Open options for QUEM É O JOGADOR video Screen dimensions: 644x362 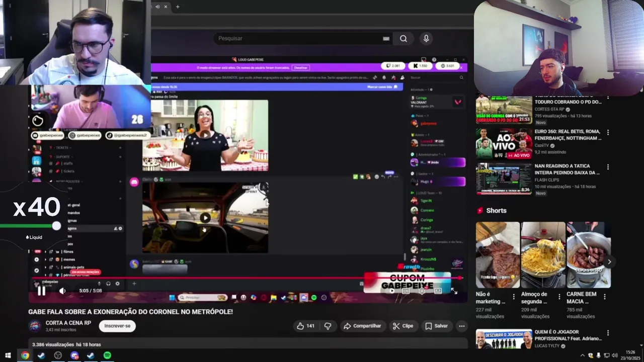[608, 333]
